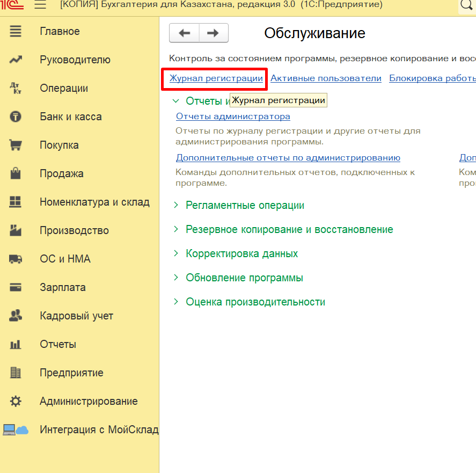Image resolution: width=476 pixels, height=473 pixels.
Task: Open Дополнительные отчеты по администрированию link
Action: [288, 158]
